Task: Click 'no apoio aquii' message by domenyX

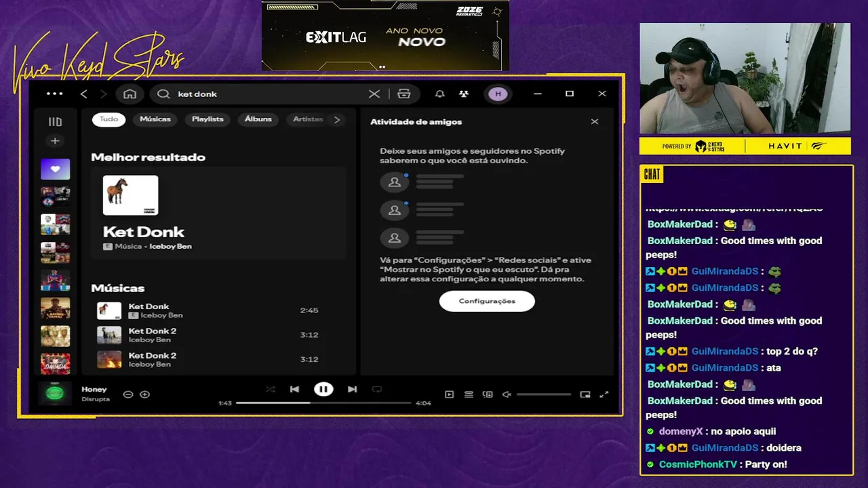Action: 743,431
